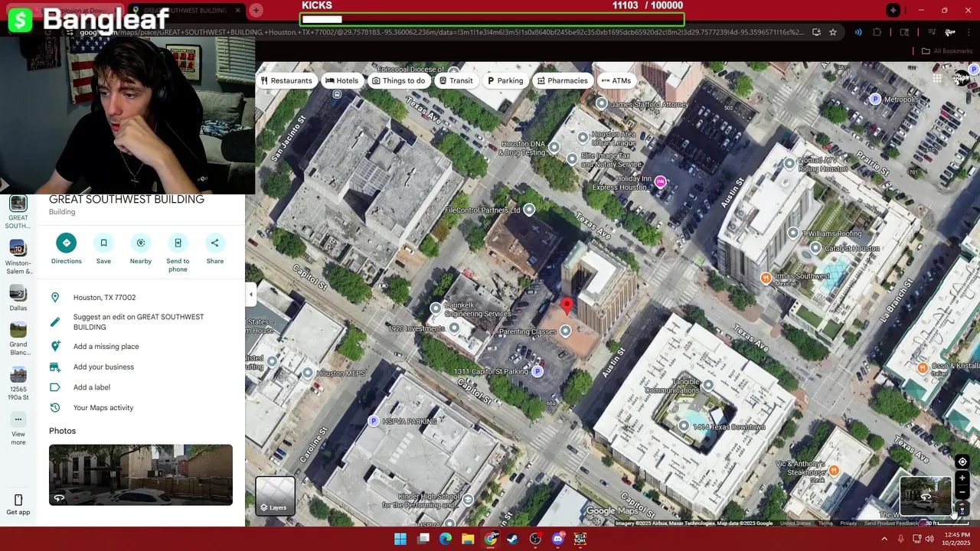Viewport: 980px width, 551px height.
Task: Open Your Maps activity
Action: click(x=141, y=408)
